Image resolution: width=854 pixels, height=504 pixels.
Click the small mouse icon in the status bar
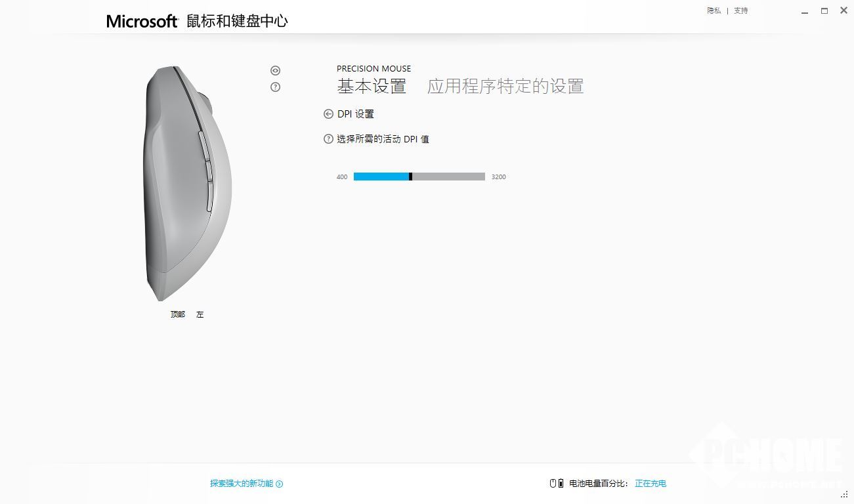point(553,483)
